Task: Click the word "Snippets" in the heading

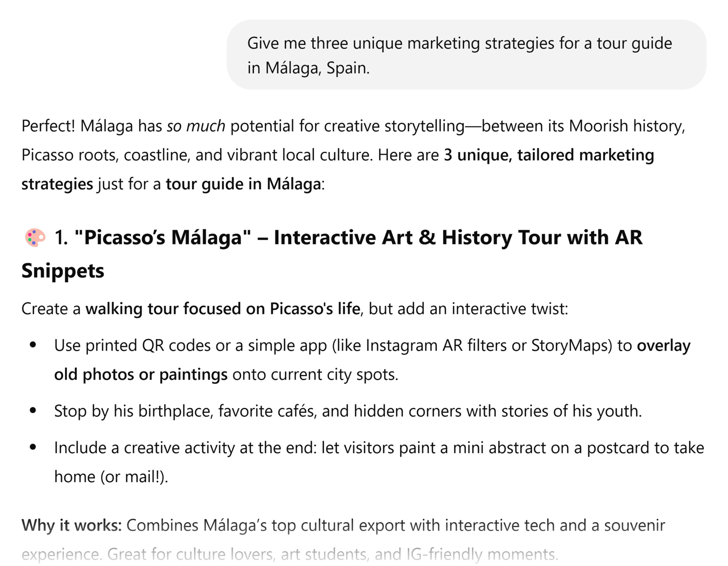Action: 63,271
